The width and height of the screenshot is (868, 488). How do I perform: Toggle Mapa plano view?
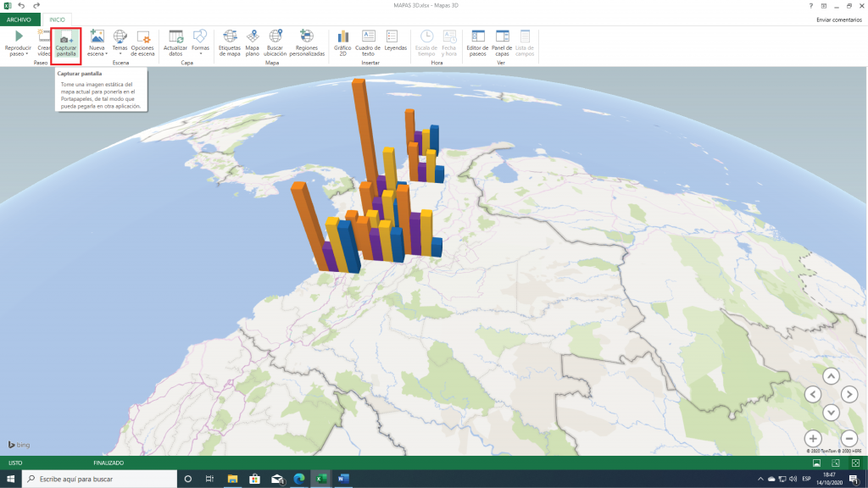pos(253,43)
